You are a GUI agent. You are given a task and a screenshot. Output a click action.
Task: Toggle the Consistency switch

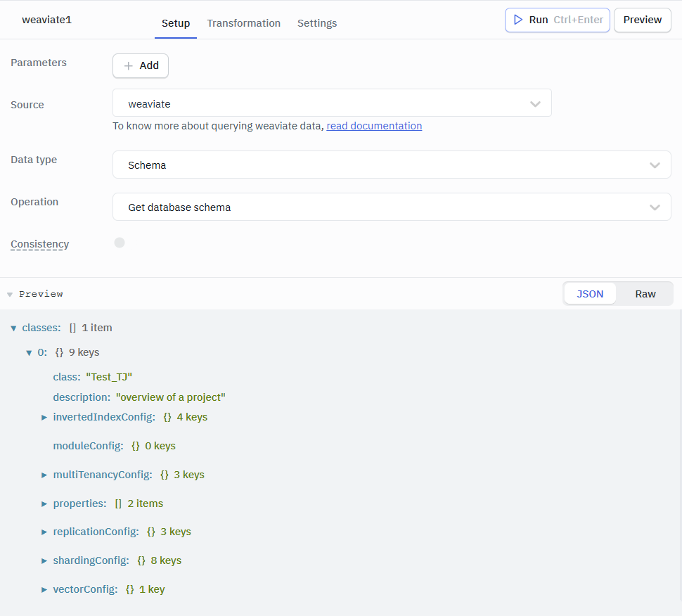(x=120, y=243)
